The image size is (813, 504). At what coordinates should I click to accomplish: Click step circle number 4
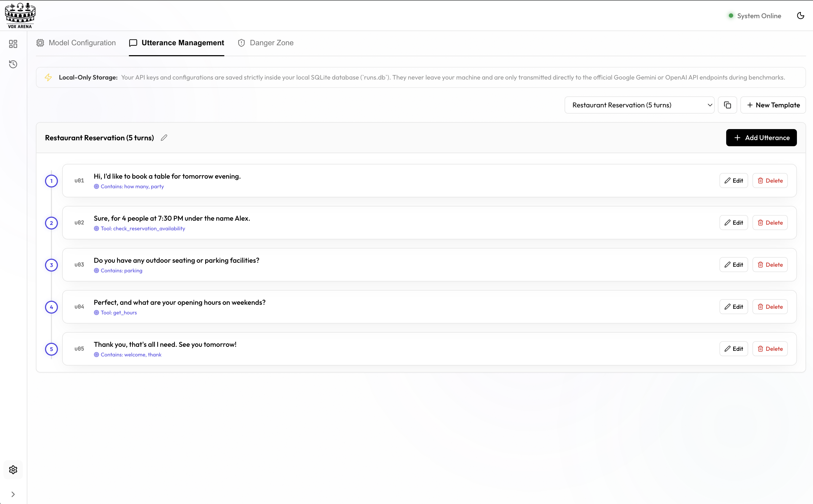click(51, 307)
